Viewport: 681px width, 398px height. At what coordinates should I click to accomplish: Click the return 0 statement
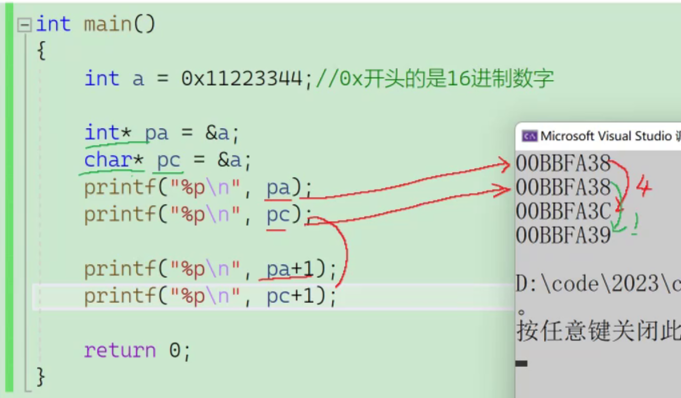pyautogui.click(x=137, y=350)
